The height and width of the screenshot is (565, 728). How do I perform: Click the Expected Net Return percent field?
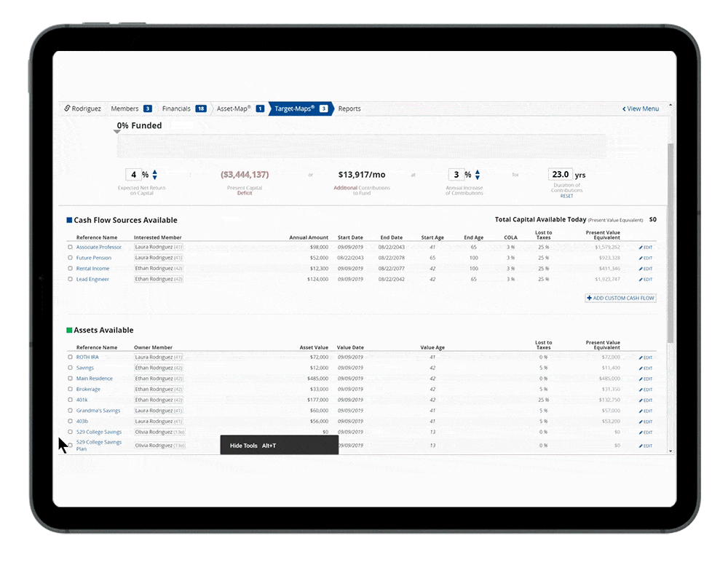pos(133,175)
